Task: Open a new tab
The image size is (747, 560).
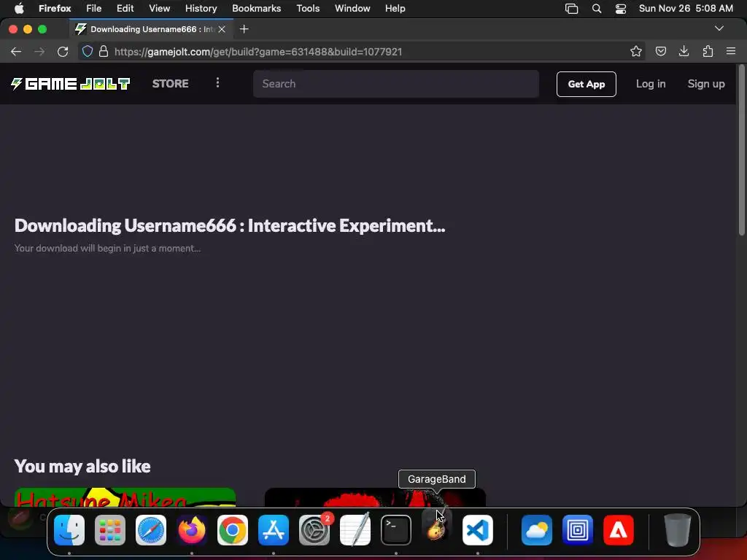Action: point(244,29)
